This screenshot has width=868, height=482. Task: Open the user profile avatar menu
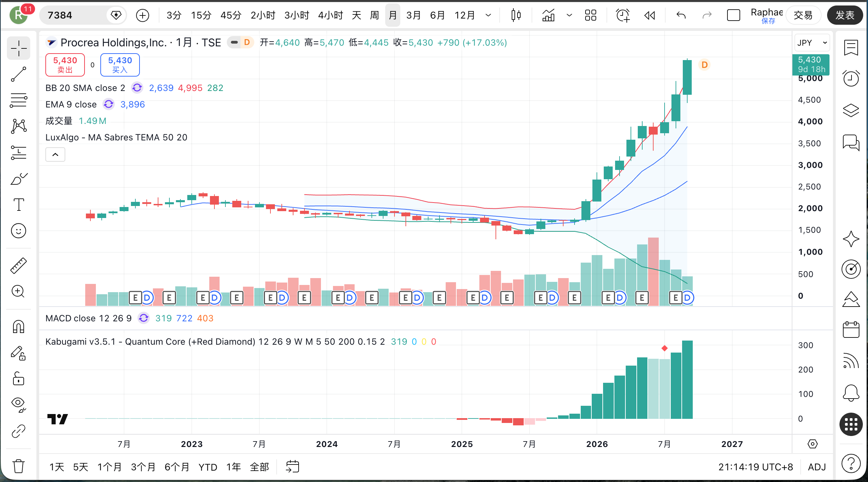[19, 15]
